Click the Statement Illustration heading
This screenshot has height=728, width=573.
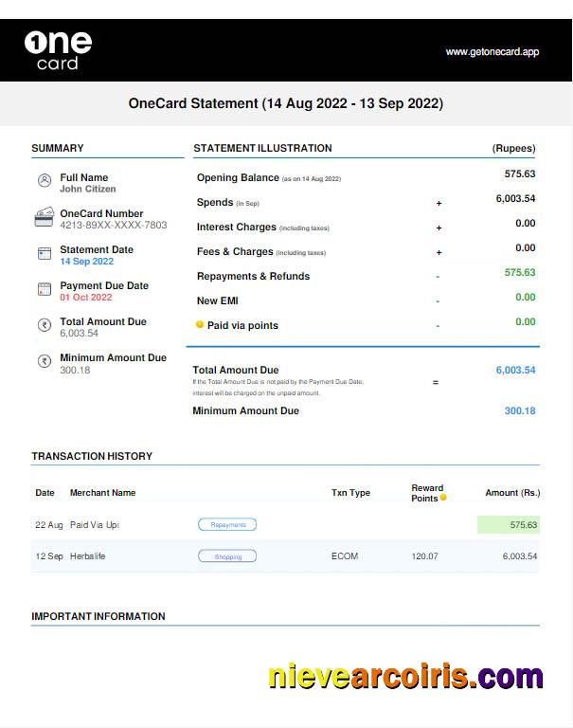262,148
